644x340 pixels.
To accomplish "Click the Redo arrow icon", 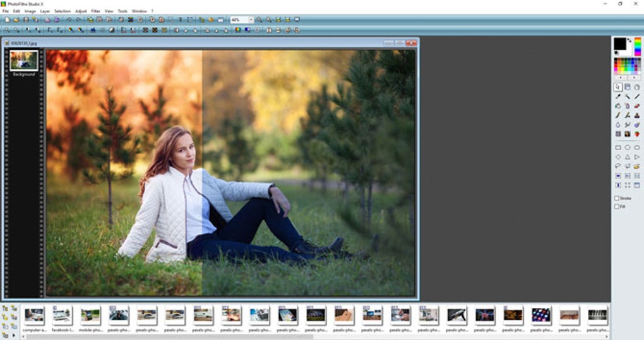I will [78, 20].
